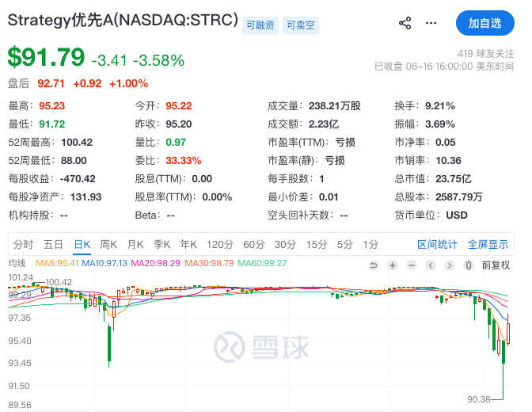
Task: Click the 总市值 value 23.75亿
Action: click(454, 179)
